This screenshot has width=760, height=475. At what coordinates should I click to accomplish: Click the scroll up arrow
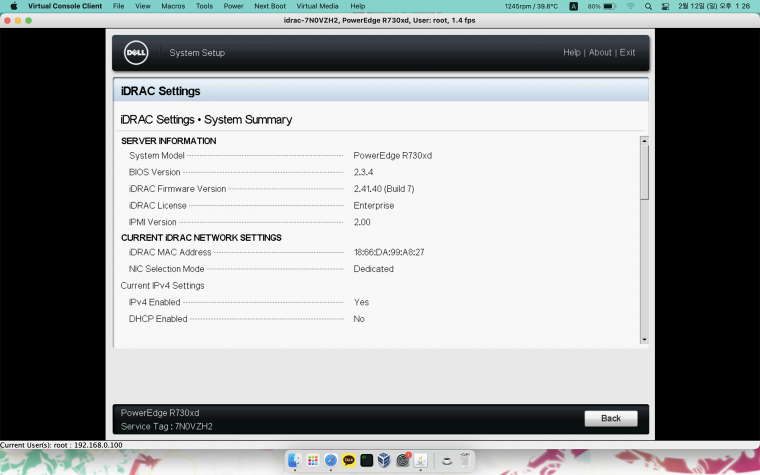tap(644, 141)
